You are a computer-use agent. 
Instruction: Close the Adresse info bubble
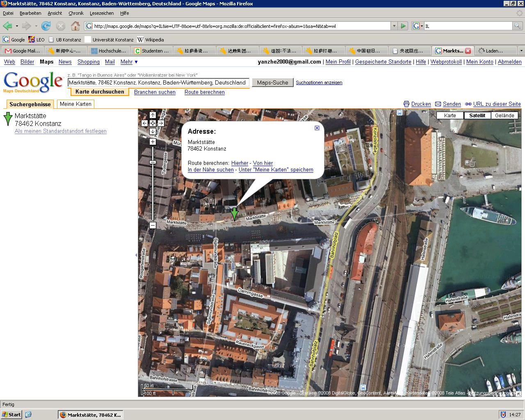pos(317,128)
